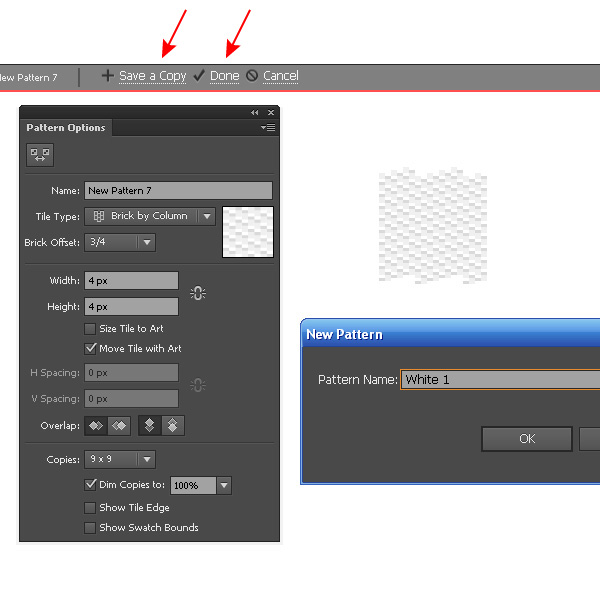Click the New Pattern dialog title bar
Image resolution: width=600 pixels, height=600 pixels.
pos(451,334)
